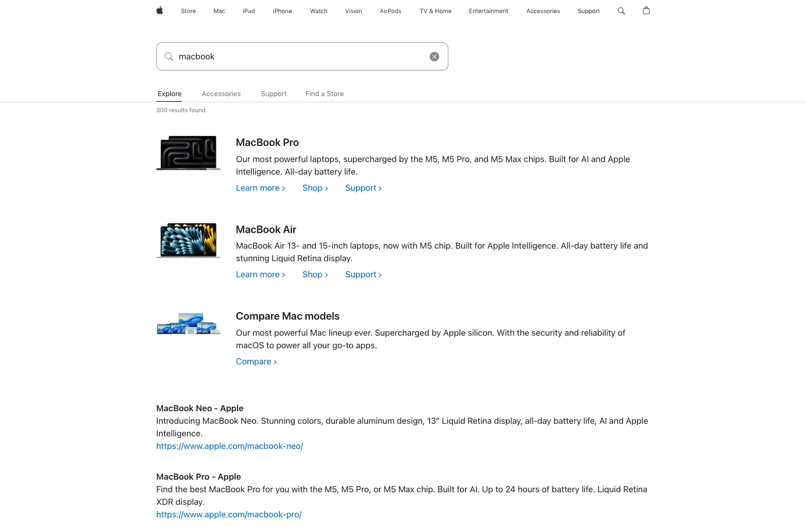
Task: Click Support under MacBook Pro
Action: coord(363,188)
